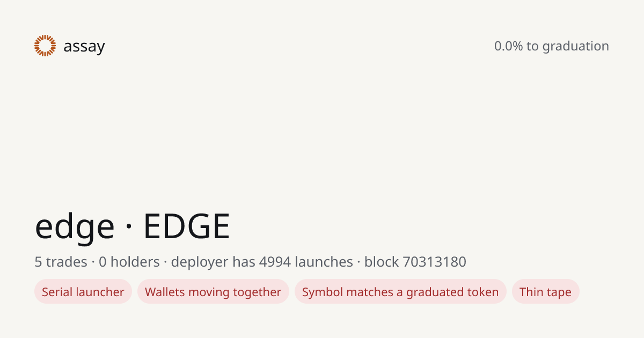Image resolution: width=644 pixels, height=338 pixels.
Task: Click the word deployer in stats line
Action: click(x=199, y=262)
